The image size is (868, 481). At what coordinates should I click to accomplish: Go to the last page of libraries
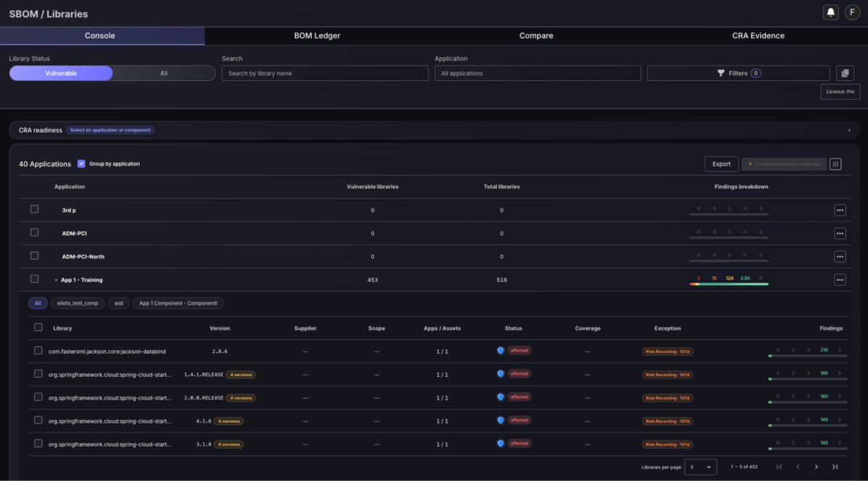click(835, 467)
